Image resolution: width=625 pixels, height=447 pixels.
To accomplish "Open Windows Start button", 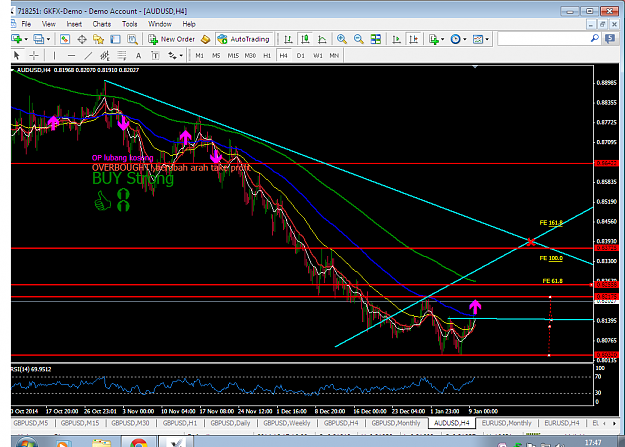I will point(26,443).
